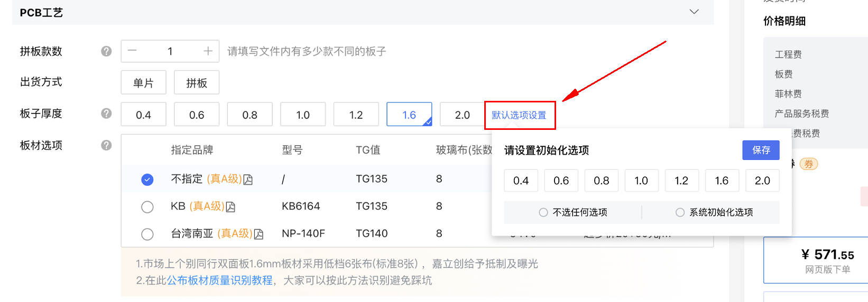Collapse the PCB工艺 section chevron
Image resolution: width=868 pixels, height=302 pixels.
[694, 12]
